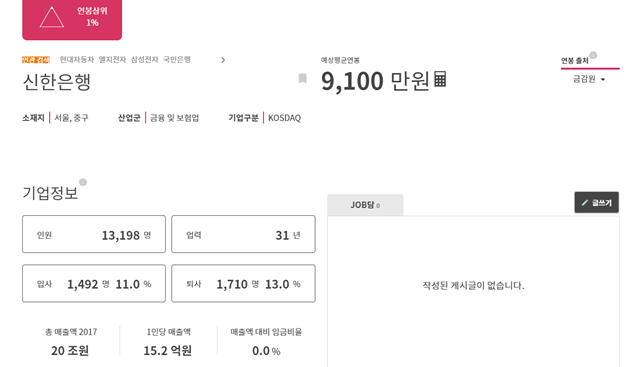Click the info icon next to 연봉 출처

(x=593, y=55)
